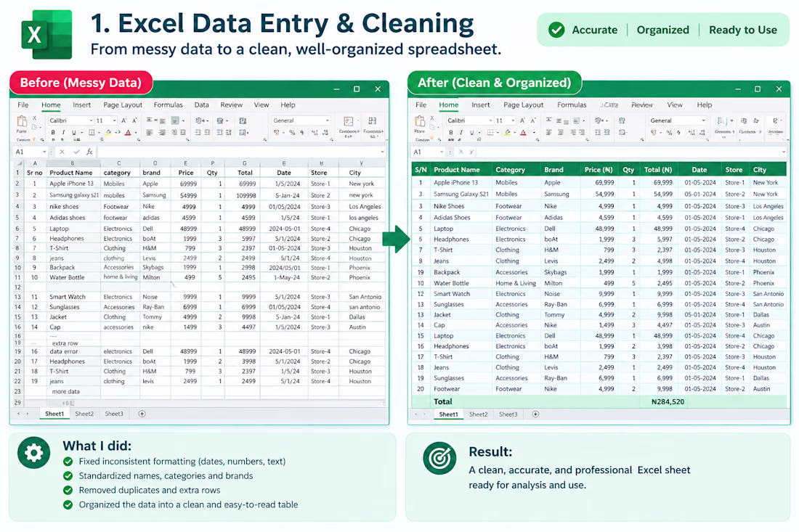This screenshot has height=532, width=799.
Task: Click red Font Color A in Before window
Action: [128, 132]
